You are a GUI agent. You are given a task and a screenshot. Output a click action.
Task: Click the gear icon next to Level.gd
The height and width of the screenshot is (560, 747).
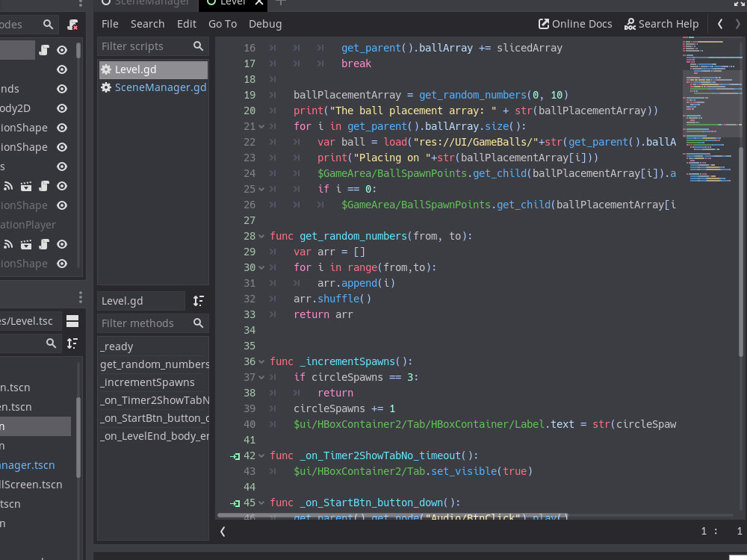[106, 69]
